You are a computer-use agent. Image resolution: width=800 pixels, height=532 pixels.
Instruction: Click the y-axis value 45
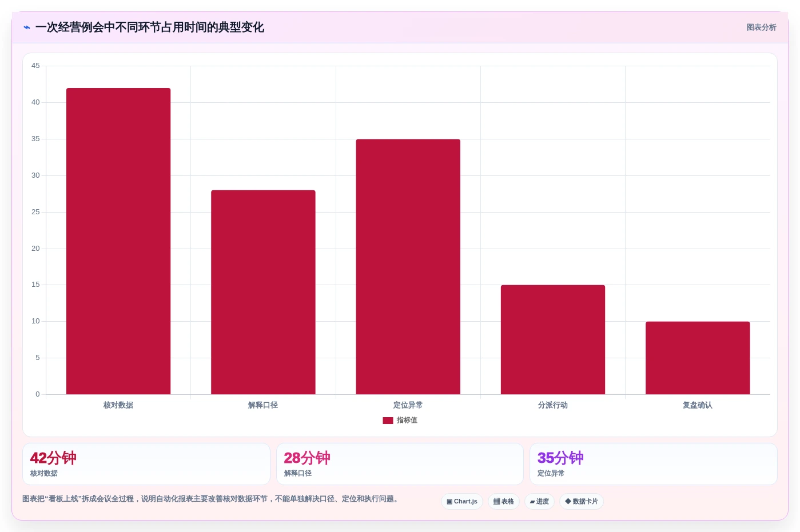pos(35,66)
